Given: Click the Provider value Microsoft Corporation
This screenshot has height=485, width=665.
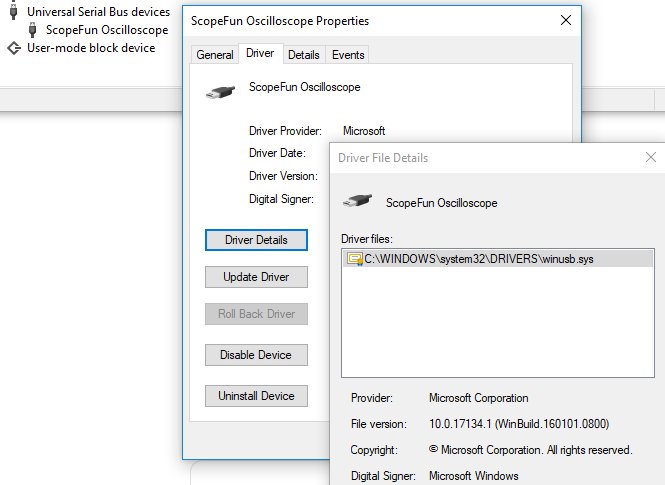Looking at the screenshot, I should [x=478, y=398].
